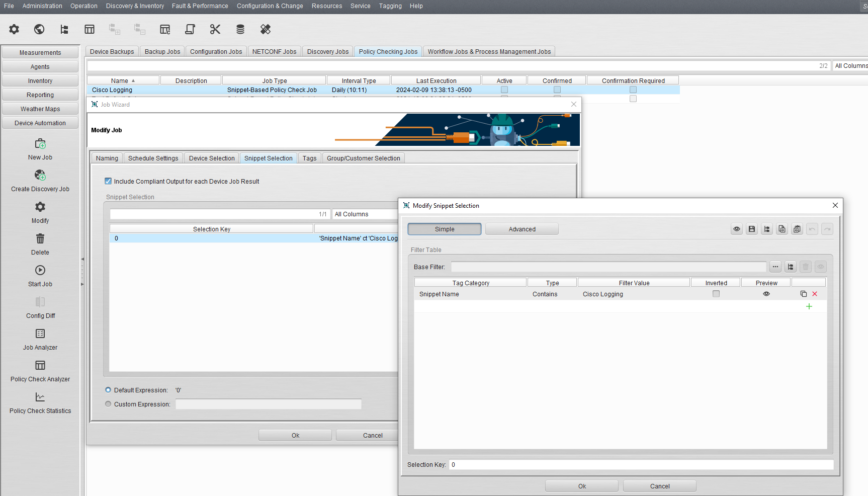The width and height of the screenshot is (868, 496).
Task: Click the tree icon next to Base Filter
Action: click(791, 267)
